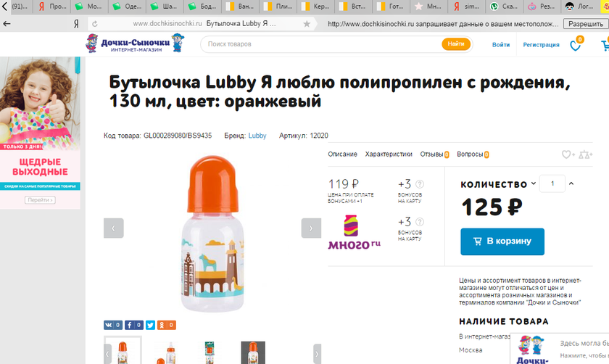Add product to comparison scales icon
Viewport: 609px width, 364px height.
(x=586, y=154)
